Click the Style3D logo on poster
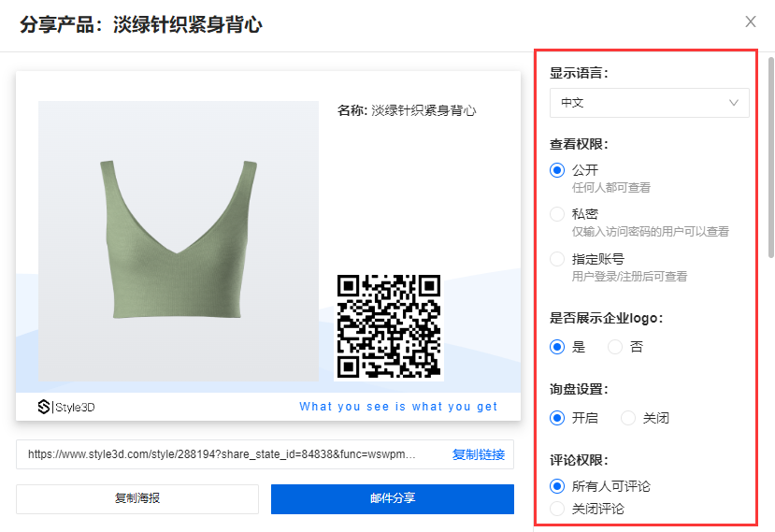Screen dimensions: 775x532 (x=66, y=407)
